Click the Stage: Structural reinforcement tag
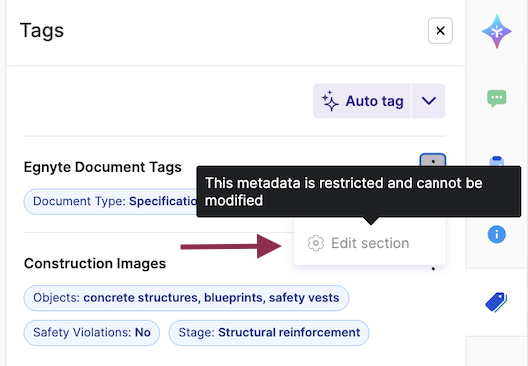Image resolution: width=528 pixels, height=366 pixels. (269, 333)
